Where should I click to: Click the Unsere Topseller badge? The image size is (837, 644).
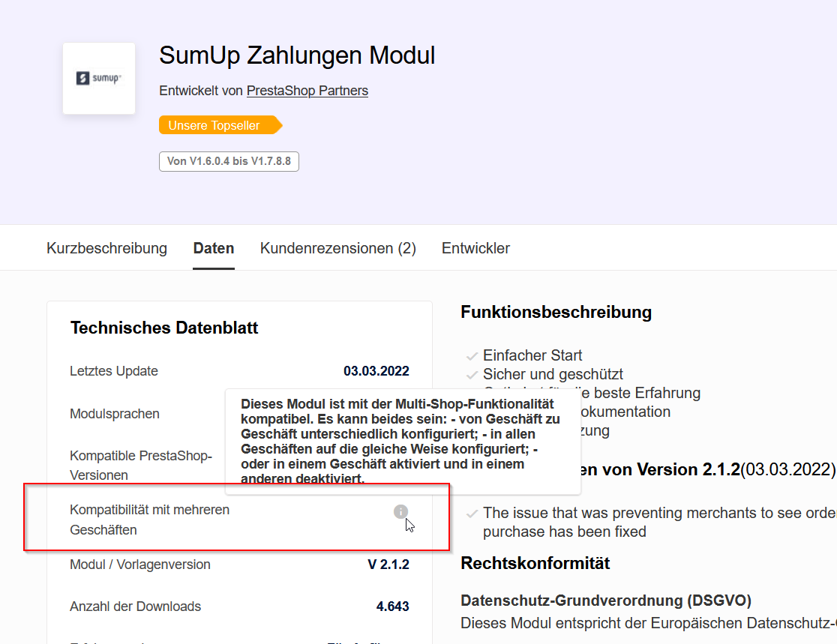pos(220,125)
